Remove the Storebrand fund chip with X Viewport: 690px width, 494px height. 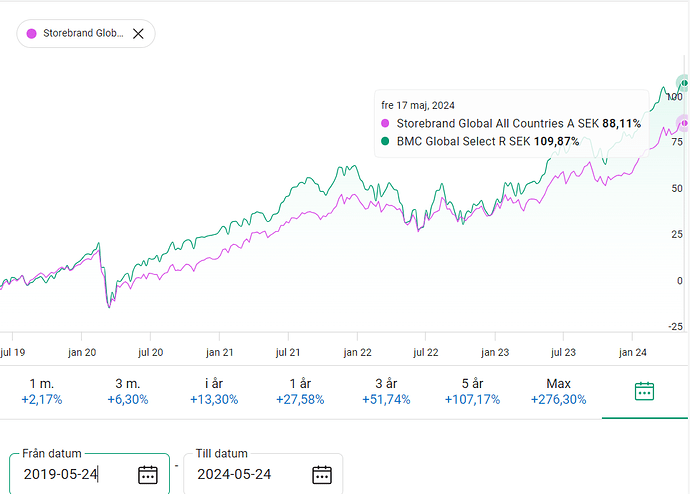[138, 33]
